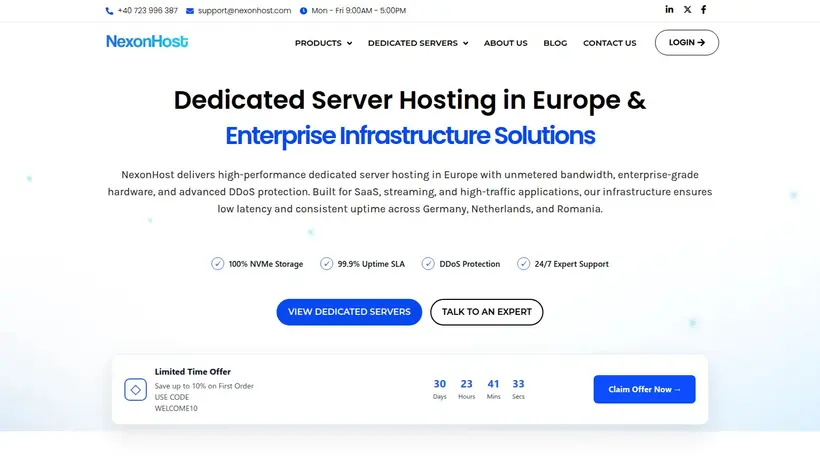Image resolution: width=820 pixels, height=461 pixels.
Task: Click the countdown Days value
Action: coord(440,384)
